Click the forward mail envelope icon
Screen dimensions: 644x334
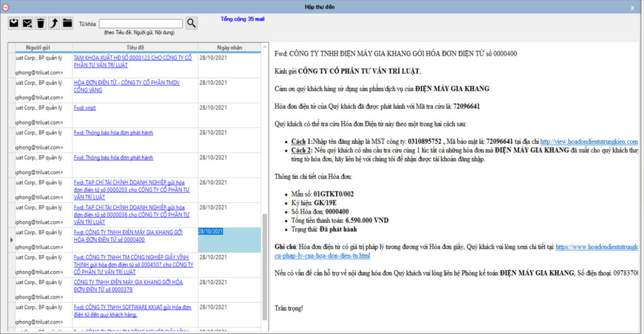28,23
